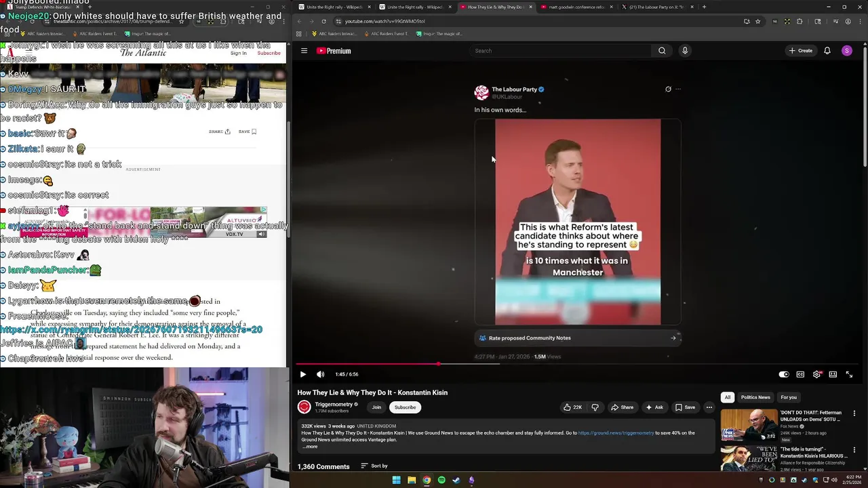Open the comments Sort by menu
Image resolution: width=868 pixels, height=488 pixels.
tap(374, 466)
